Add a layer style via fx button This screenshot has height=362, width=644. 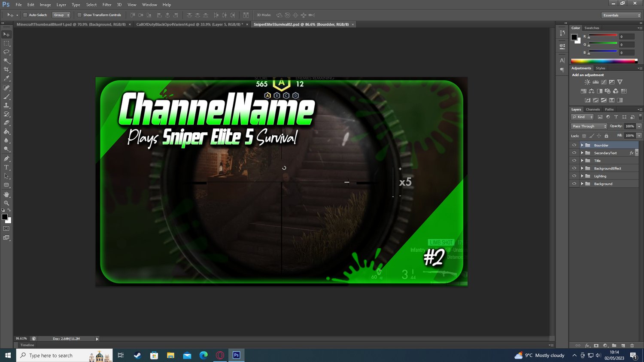click(x=587, y=345)
